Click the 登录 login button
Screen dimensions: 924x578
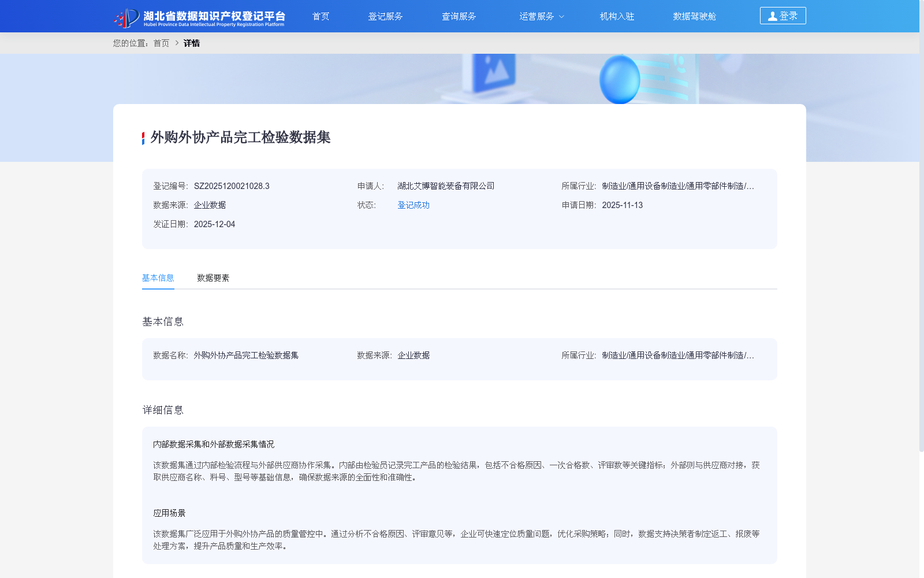[783, 16]
